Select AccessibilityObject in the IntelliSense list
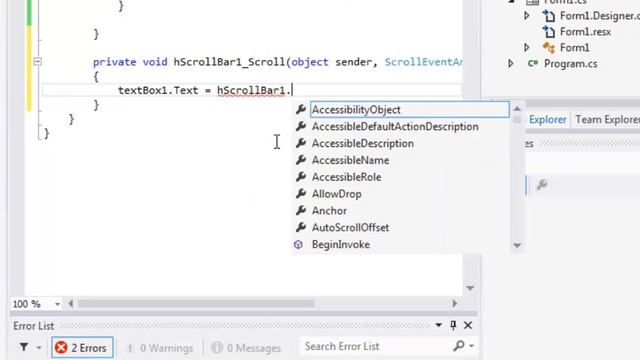This screenshot has width=640, height=360. pos(409,109)
